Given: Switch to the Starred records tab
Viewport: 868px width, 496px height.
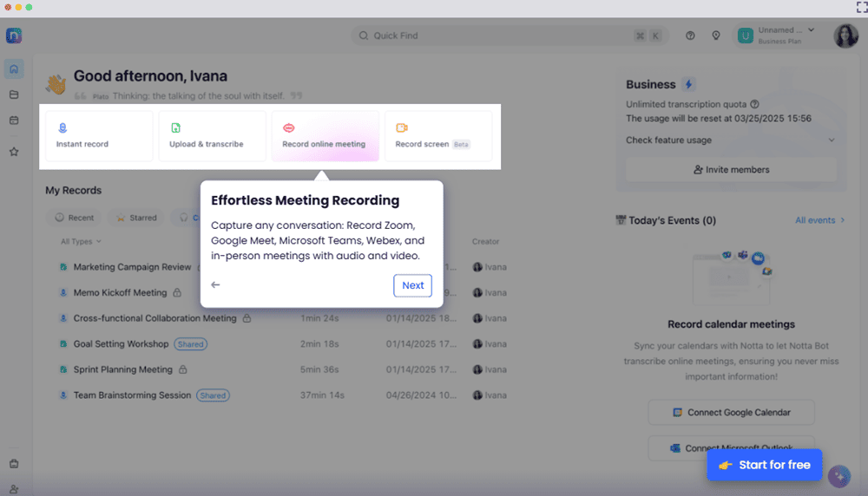Looking at the screenshot, I should [137, 218].
